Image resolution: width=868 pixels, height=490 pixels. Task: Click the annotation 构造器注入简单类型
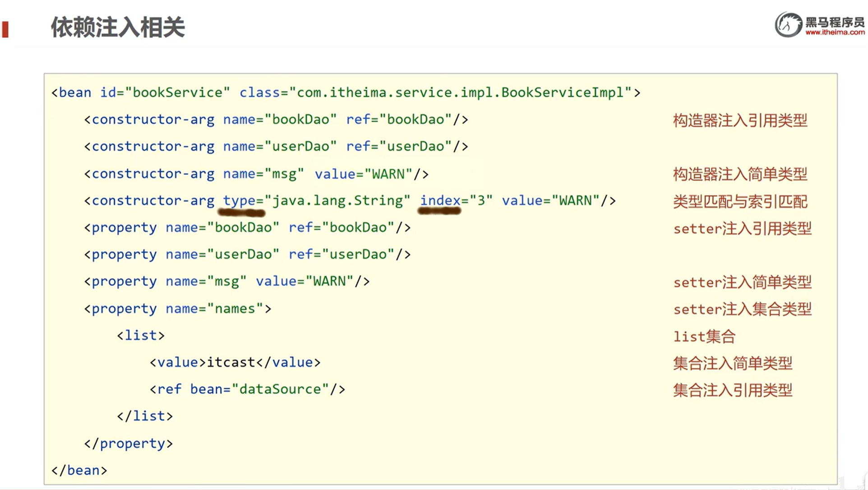tap(740, 174)
